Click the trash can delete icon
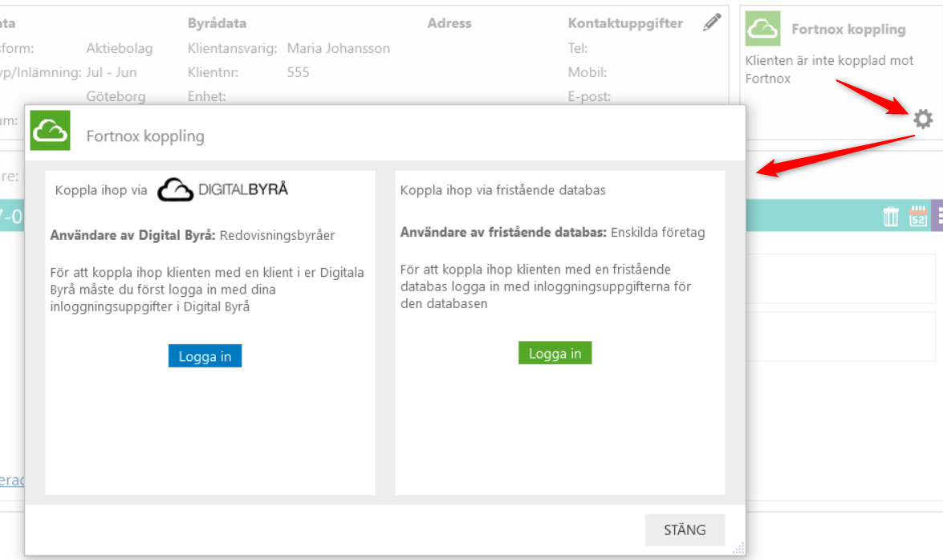Image resolution: width=943 pixels, height=560 pixels. coord(891,216)
